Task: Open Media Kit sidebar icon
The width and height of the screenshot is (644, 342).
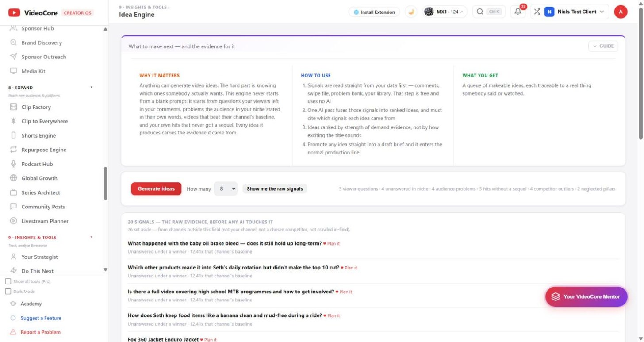Action: [13, 71]
